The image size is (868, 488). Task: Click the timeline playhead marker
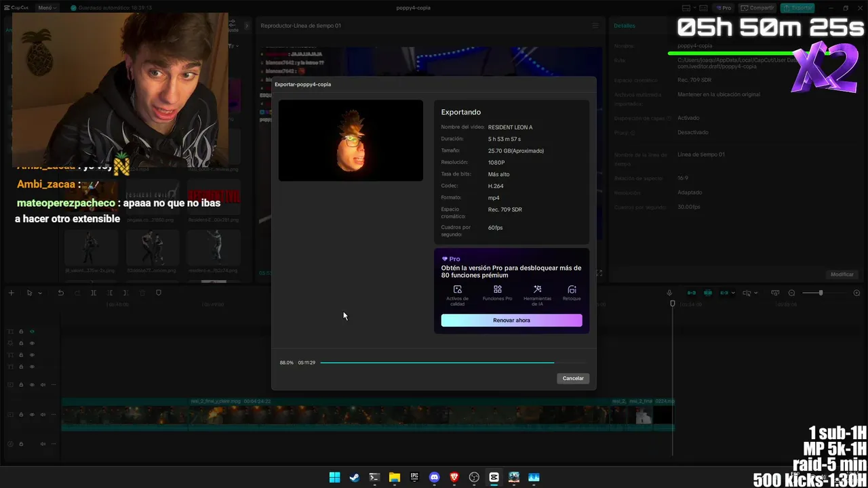point(673,304)
